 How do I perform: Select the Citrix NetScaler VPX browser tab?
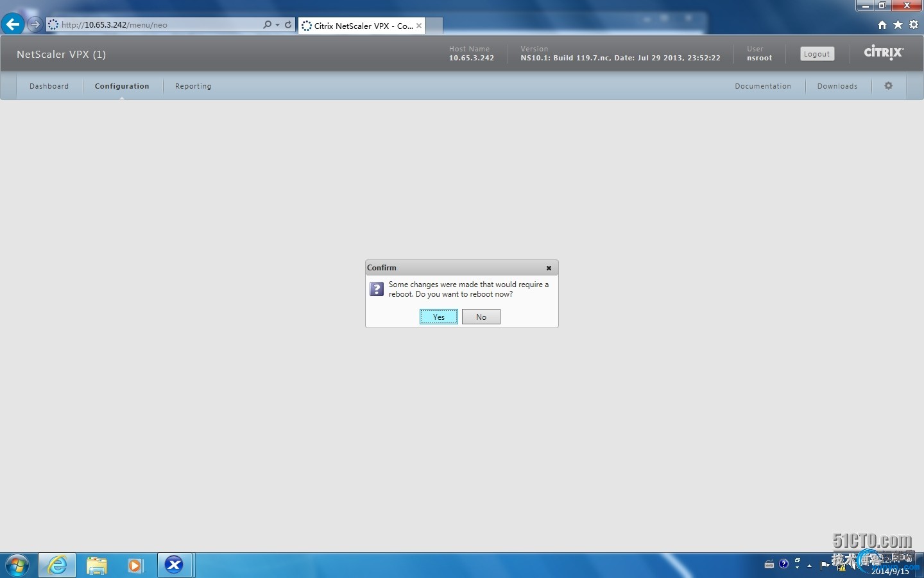pos(363,26)
